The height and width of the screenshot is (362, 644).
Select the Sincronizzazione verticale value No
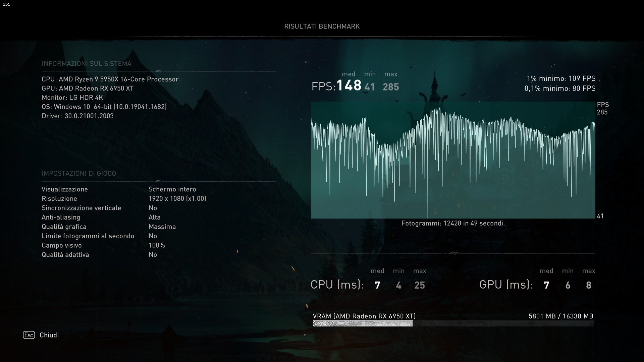coord(153,208)
